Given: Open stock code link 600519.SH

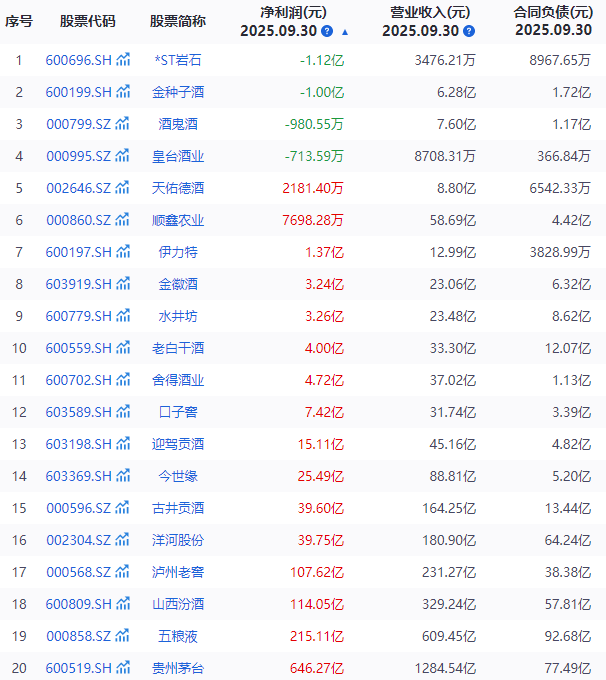Looking at the screenshot, I should pyautogui.click(x=79, y=668).
